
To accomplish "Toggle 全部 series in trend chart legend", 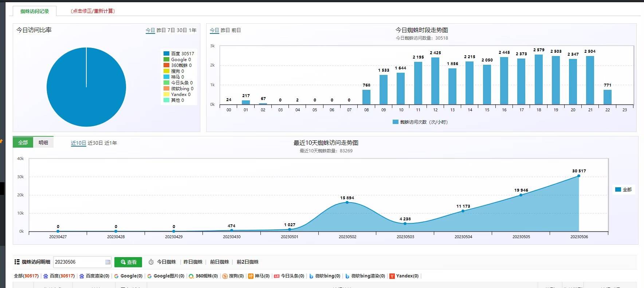I will tap(623, 189).
